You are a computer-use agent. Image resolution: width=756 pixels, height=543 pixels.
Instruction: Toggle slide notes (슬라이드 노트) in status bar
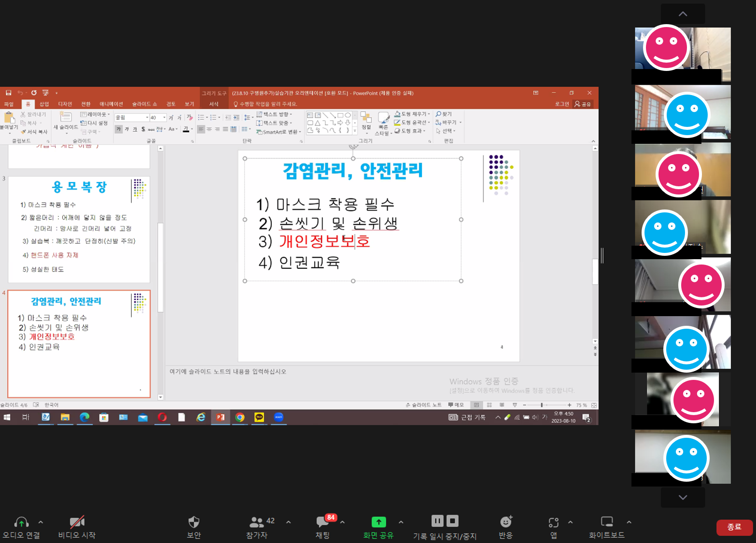(423, 405)
